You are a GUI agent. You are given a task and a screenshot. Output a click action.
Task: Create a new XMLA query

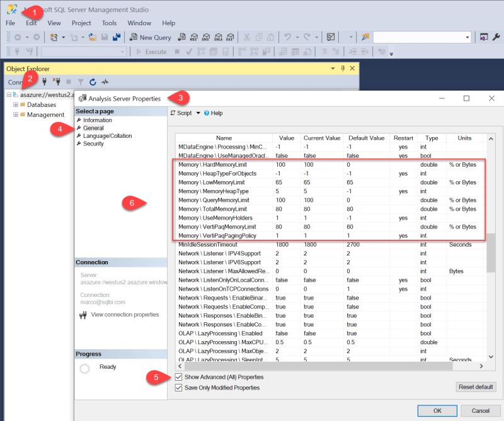219,37
